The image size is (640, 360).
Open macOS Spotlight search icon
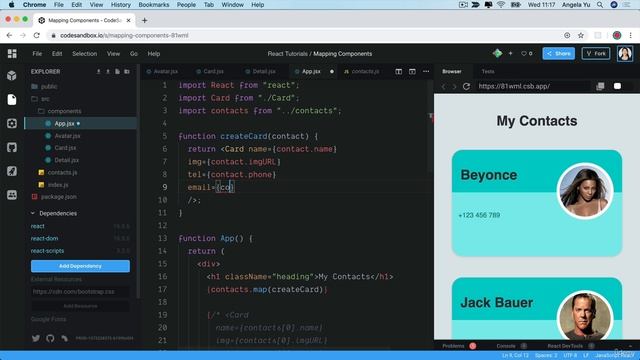click(600, 5)
